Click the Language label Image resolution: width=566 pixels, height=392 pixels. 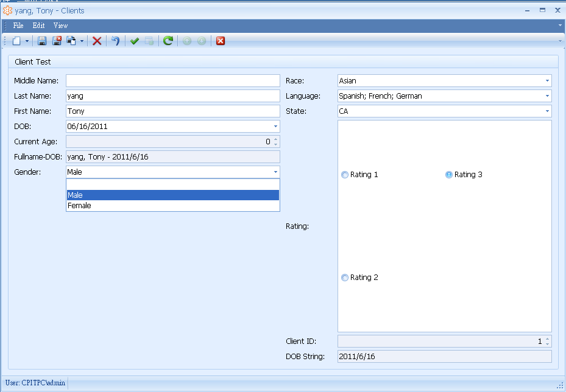point(303,96)
